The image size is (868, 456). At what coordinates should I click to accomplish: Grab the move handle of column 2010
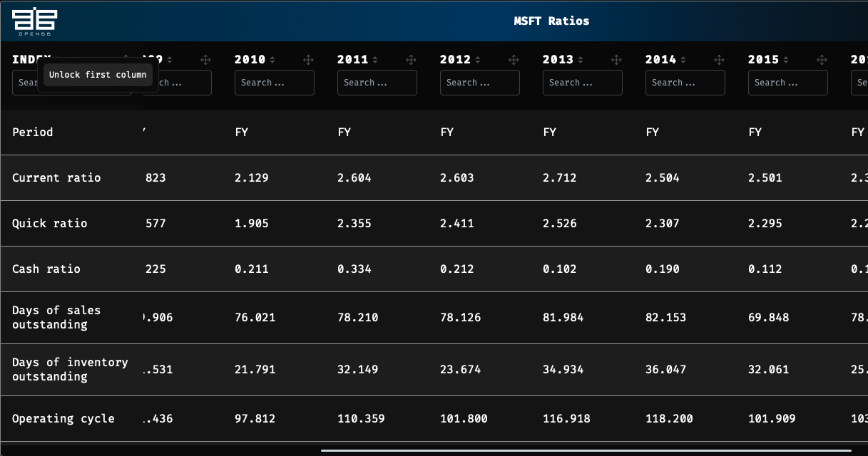(308, 60)
